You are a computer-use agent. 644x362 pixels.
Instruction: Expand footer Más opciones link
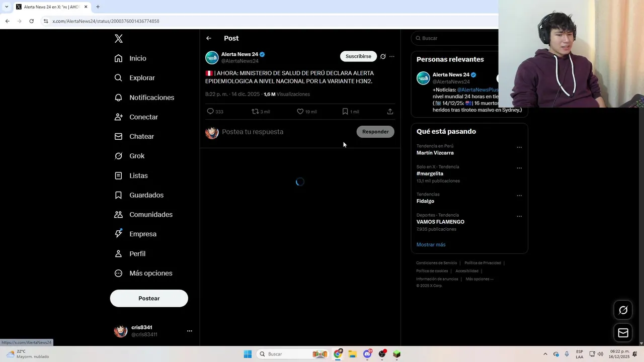click(x=479, y=279)
